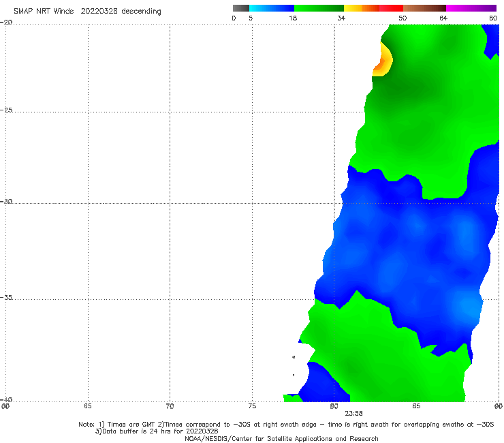Select the yellow-orange color bar segment

point(362,8)
